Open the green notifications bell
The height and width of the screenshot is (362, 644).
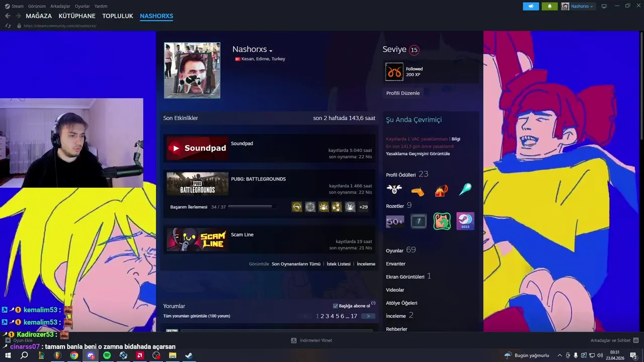[549, 6]
